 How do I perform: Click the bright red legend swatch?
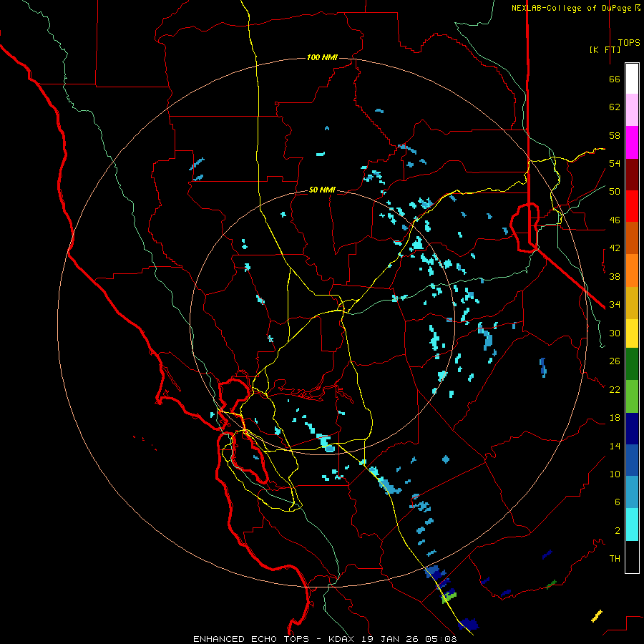pyautogui.click(x=632, y=206)
